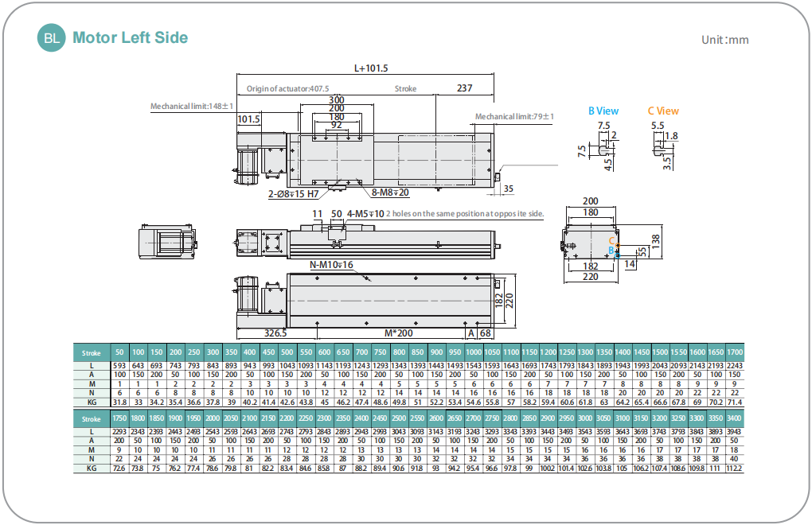Image resolution: width=812 pixels, height=525 pixels.
Task: Select the C View groove profile drawing
Action: [659, 149]
